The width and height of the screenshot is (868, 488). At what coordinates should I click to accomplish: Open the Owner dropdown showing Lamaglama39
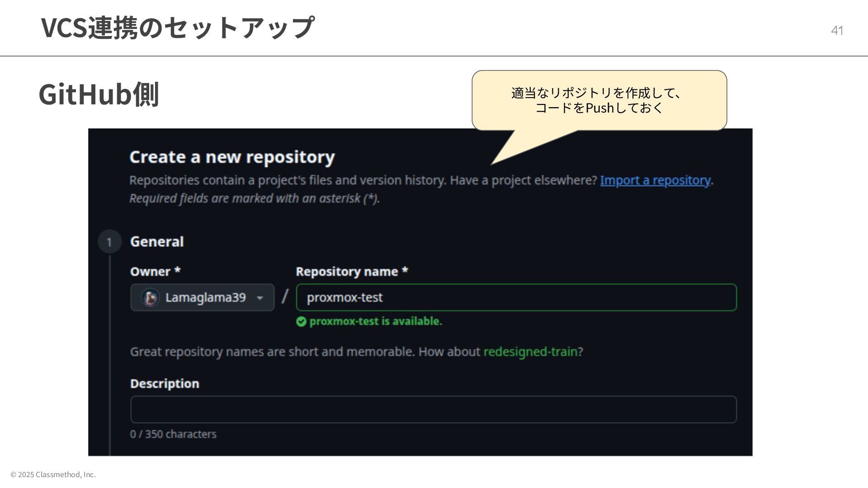tap(203, 297)
